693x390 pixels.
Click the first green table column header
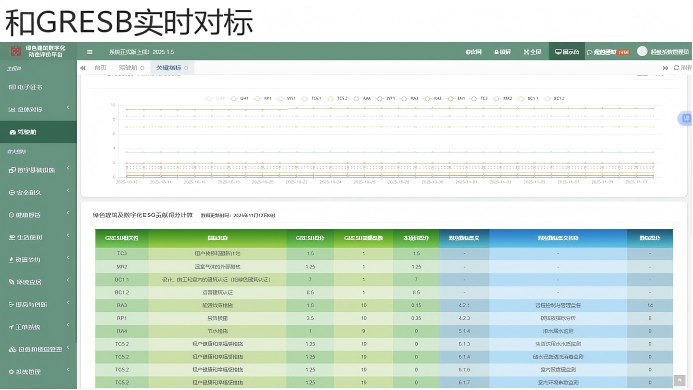(122, 238)
